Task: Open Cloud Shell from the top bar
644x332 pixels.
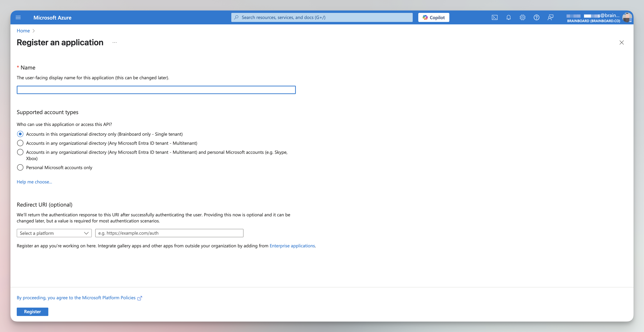Action: tap(495, 17)
